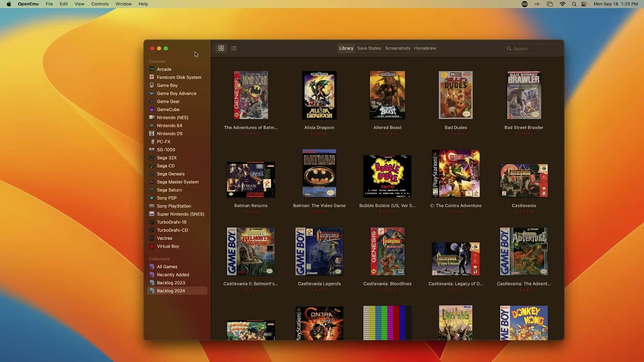Screen dimensions: 644x362
Task: Select the Sega CD icon
Action: point(152,166)
